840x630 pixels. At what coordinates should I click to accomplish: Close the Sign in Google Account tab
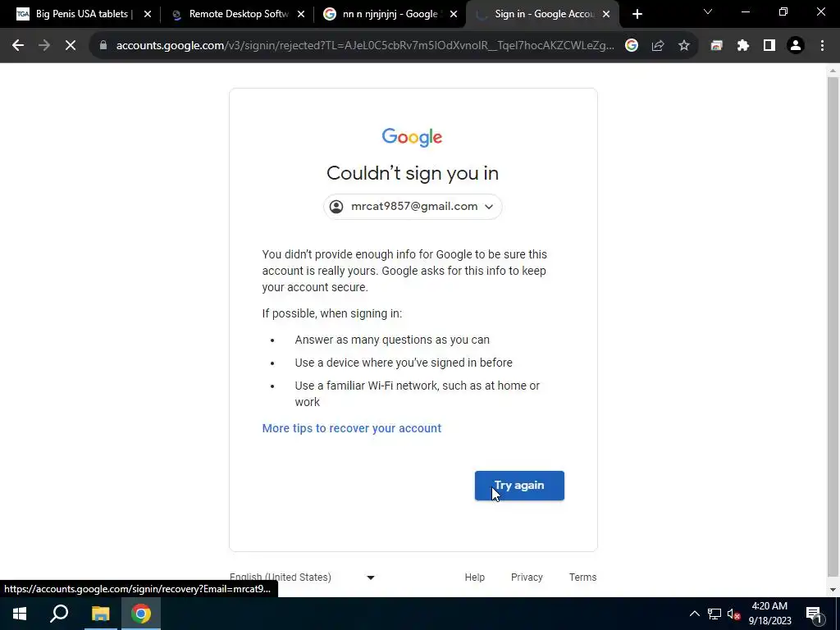pos(606,15)
